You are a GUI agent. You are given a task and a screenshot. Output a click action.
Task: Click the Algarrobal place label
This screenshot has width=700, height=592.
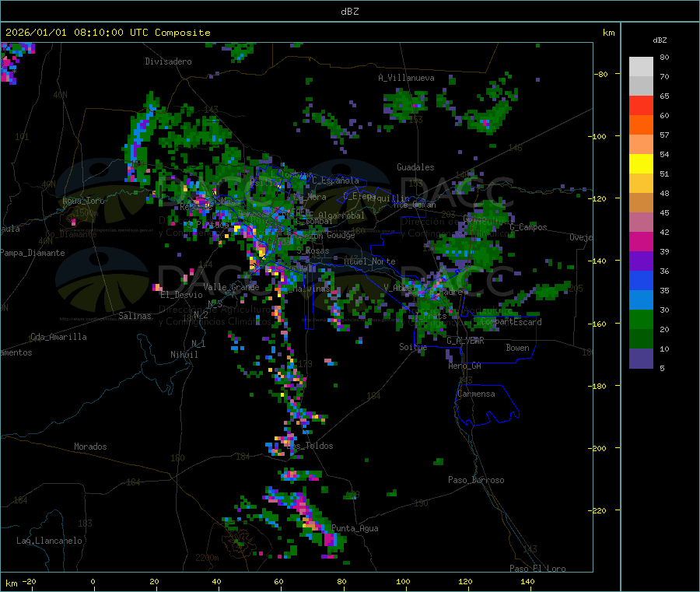[341, 215]
